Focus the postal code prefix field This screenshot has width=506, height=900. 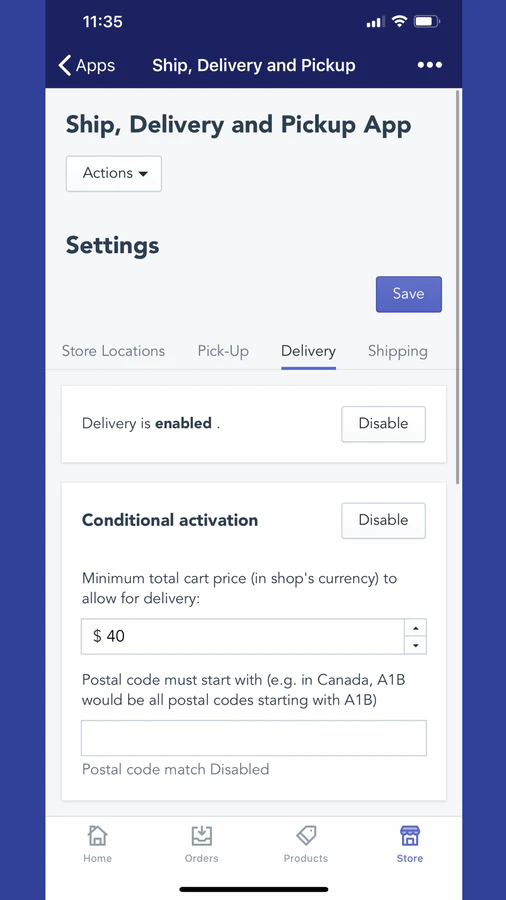point(254,738)
